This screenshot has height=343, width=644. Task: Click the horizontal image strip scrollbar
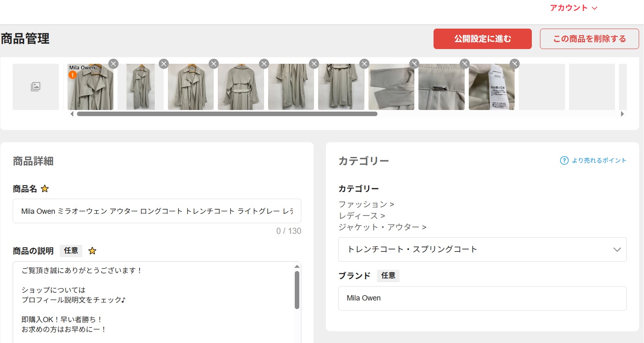[x=227, y=114]
